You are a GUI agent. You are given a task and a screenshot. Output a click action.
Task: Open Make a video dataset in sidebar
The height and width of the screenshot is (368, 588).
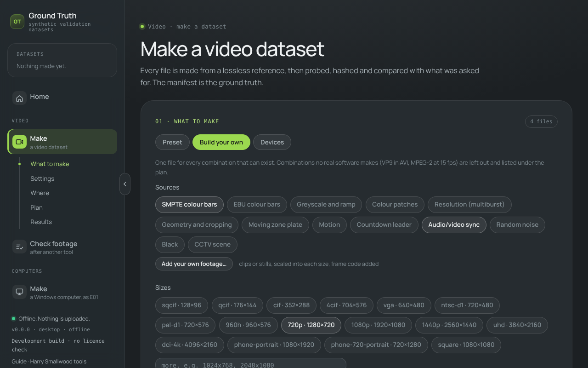point(62,142)
